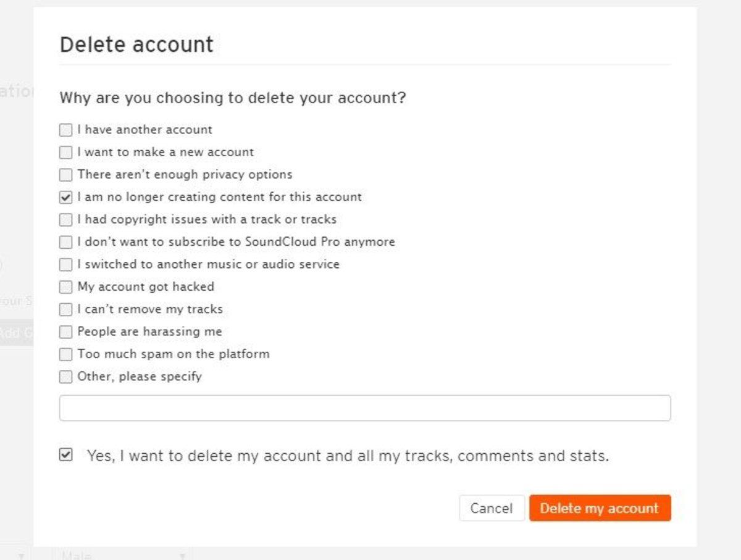741x560 pixels.
Task: Check "People are harassing me"
Action: [65, 332]
